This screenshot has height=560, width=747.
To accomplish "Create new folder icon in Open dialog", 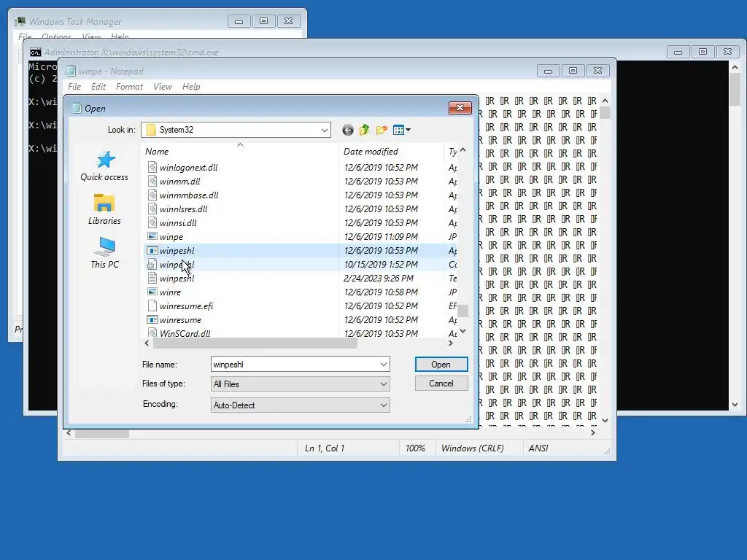I will coord(382,130).
